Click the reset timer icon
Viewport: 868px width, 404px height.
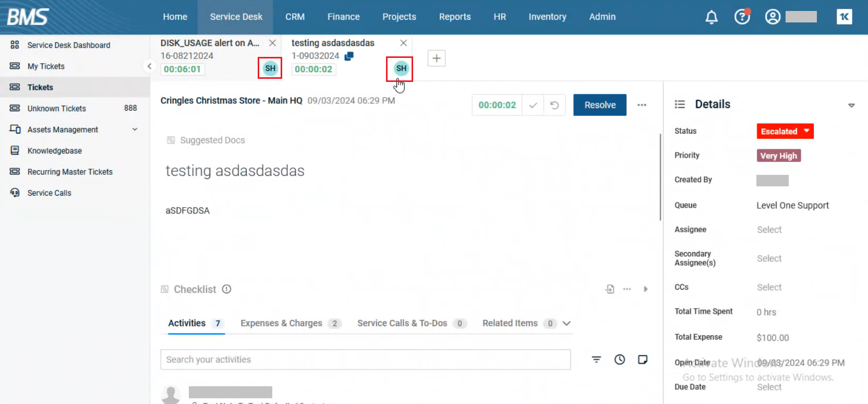tap(554, 105)
